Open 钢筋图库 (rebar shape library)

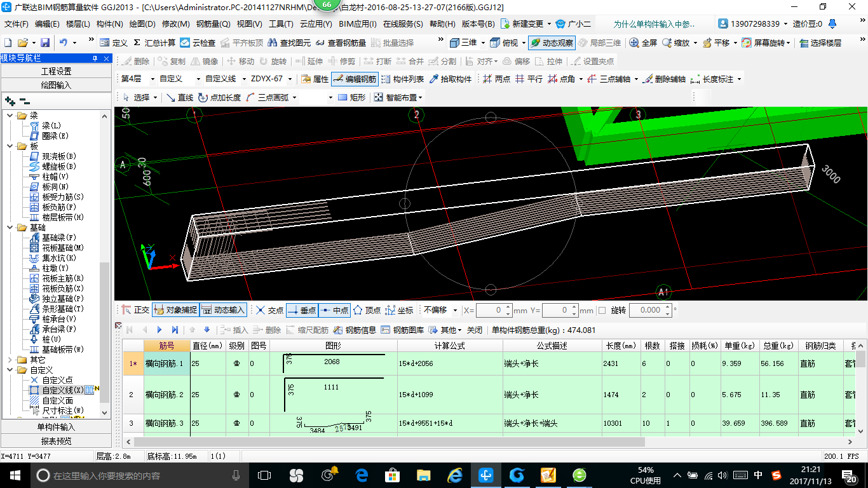(402, 330)
